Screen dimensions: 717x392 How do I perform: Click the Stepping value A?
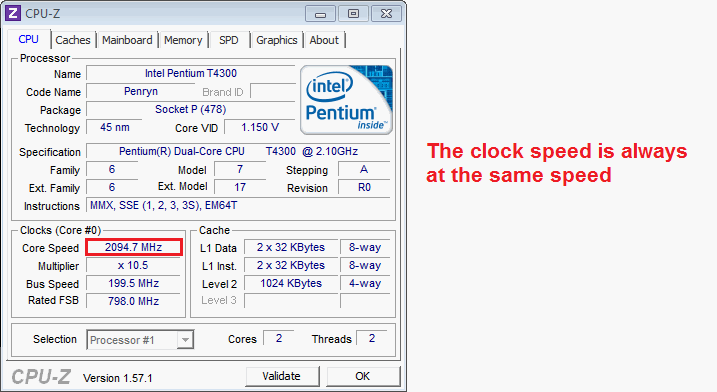coord(364,170)
